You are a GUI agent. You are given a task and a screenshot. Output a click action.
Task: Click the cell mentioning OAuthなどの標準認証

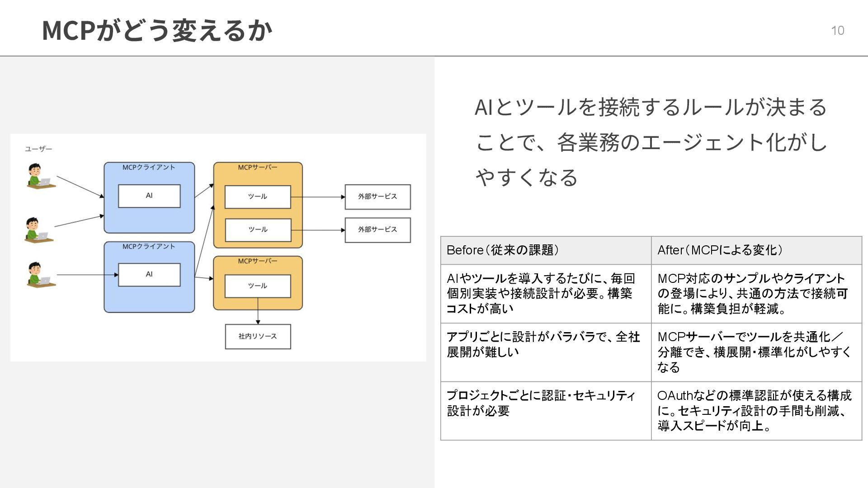pyautogui.click(x=756, y=411)
